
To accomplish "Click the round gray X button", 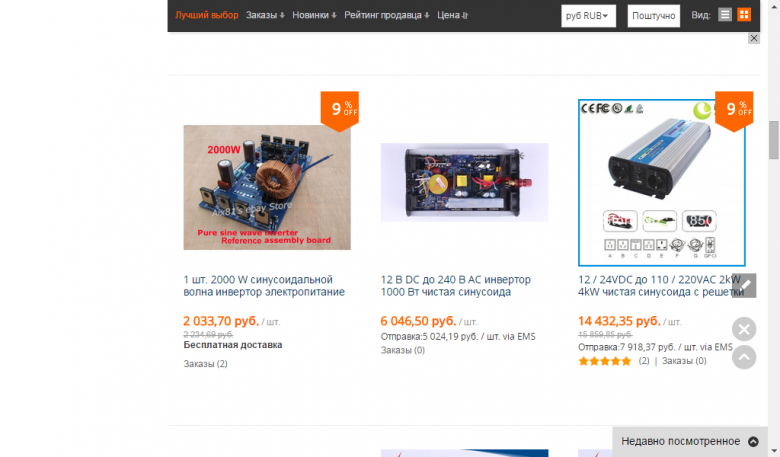I will [x=744, y=329].
